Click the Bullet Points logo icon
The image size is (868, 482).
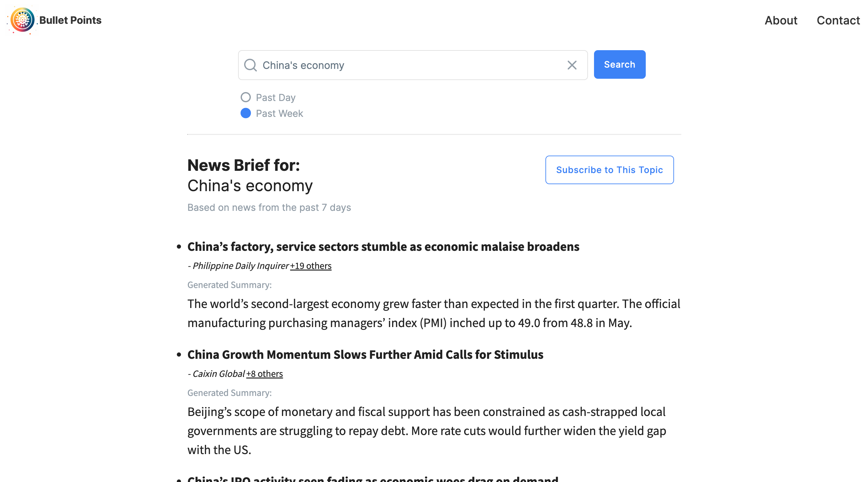coord(22,20)
